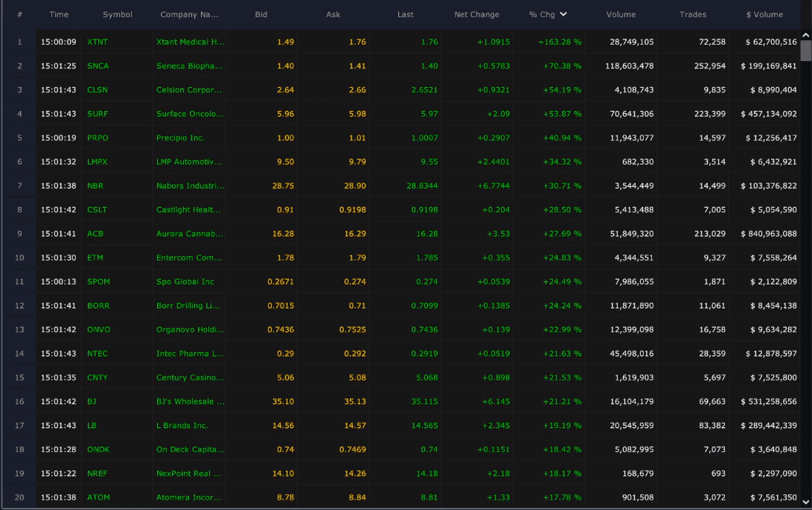Open the SURF ticker symbol
The width and height of the screenshot is (812, 510).
click(97, 114)
